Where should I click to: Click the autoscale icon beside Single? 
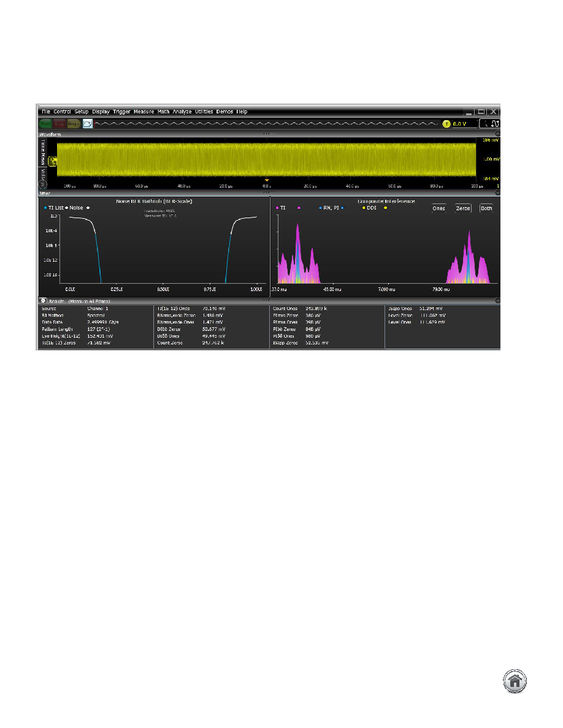(88, 124)
